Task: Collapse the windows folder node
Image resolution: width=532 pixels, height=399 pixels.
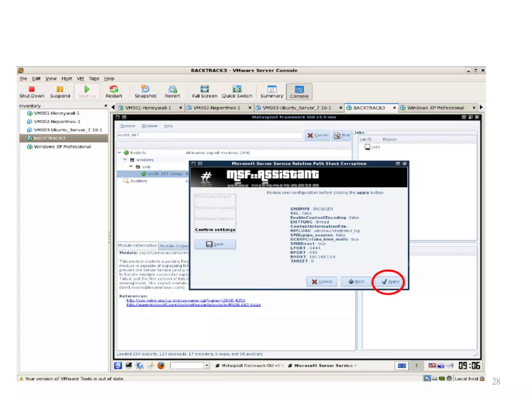Action: point(125,160)
